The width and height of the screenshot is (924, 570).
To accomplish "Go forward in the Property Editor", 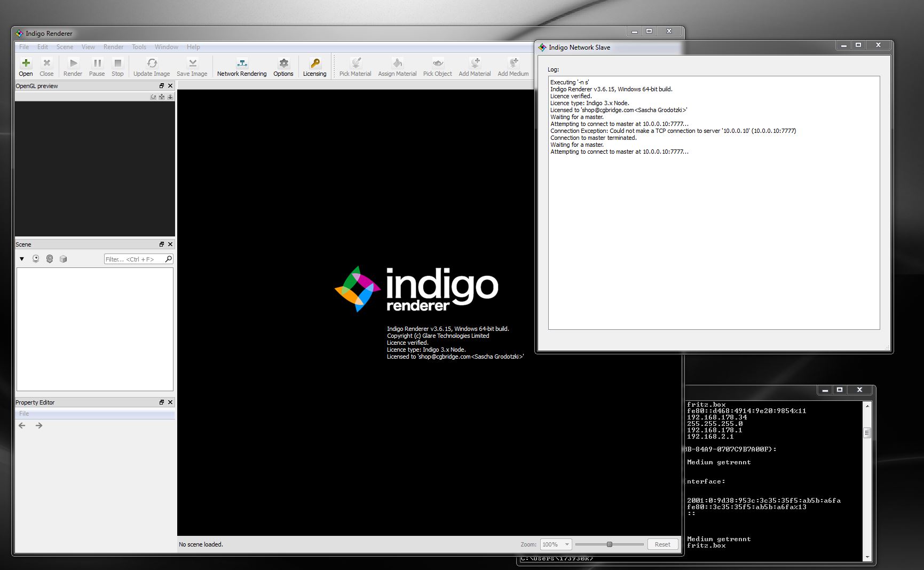I will point(39,426).
